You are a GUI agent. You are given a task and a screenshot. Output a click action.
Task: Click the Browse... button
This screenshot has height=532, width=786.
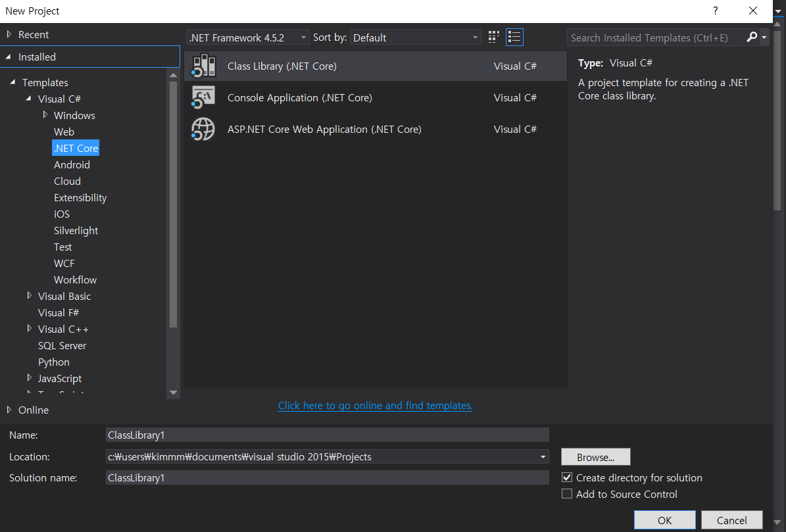595,457
